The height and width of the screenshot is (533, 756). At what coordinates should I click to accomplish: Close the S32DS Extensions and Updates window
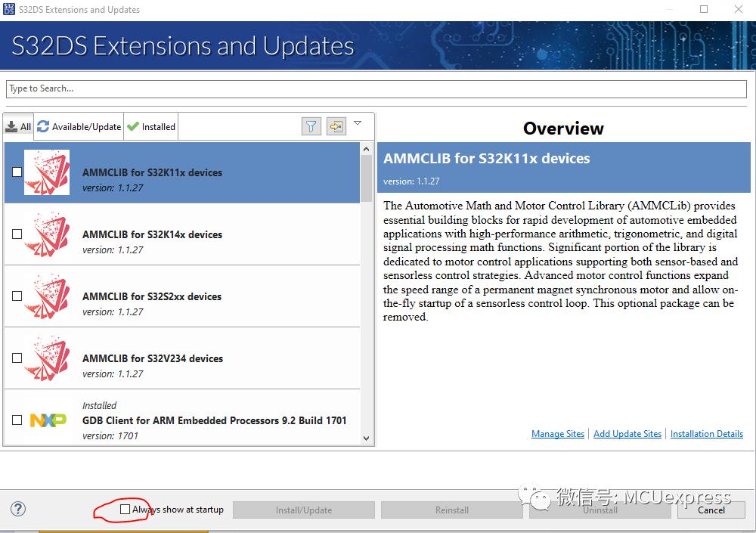click(x=738, y=9)
